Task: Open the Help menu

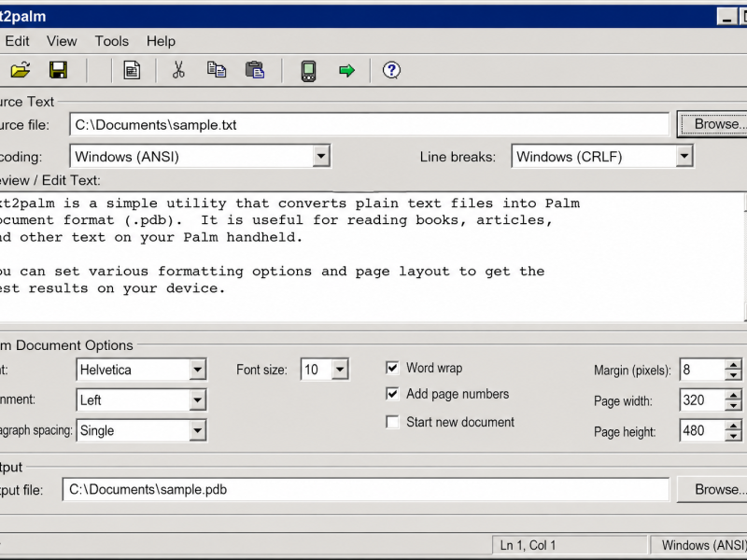Action: pos(161,41)
